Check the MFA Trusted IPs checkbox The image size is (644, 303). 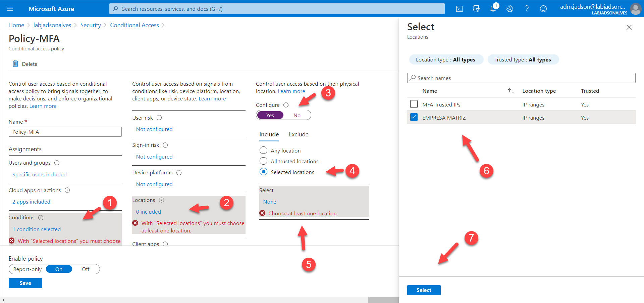pos(414,104)
